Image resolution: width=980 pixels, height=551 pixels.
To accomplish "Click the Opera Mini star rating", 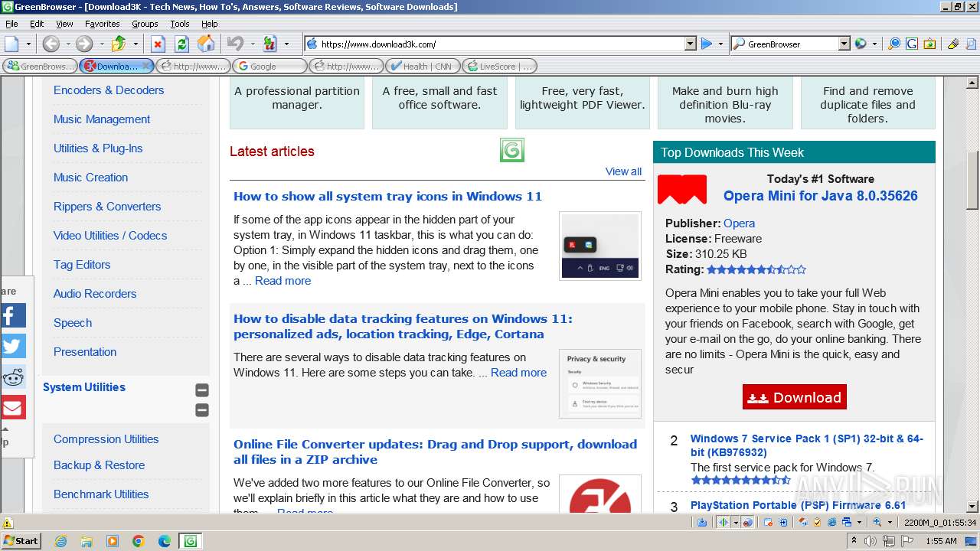I will coord(756,269).
